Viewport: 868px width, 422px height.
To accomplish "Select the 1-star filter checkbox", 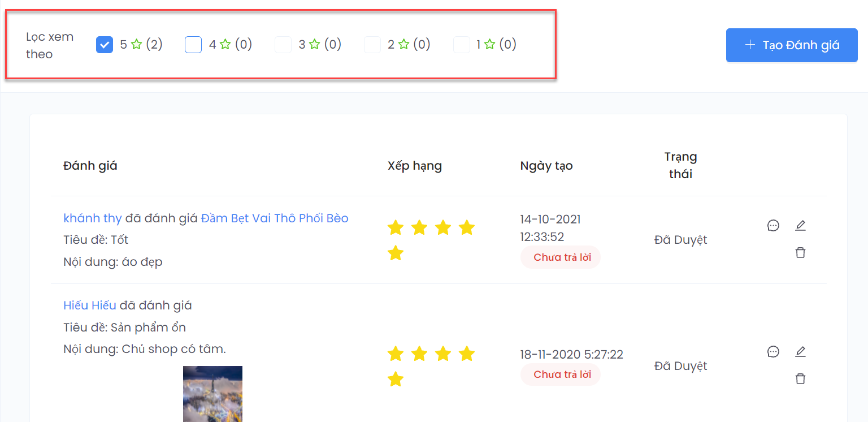I will tap(462, 45).
